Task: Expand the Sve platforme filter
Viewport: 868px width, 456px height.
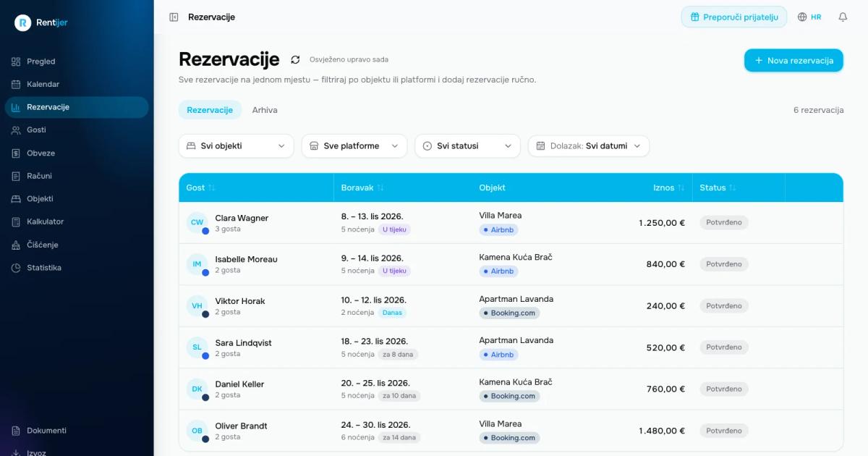Action: [354, 145]
